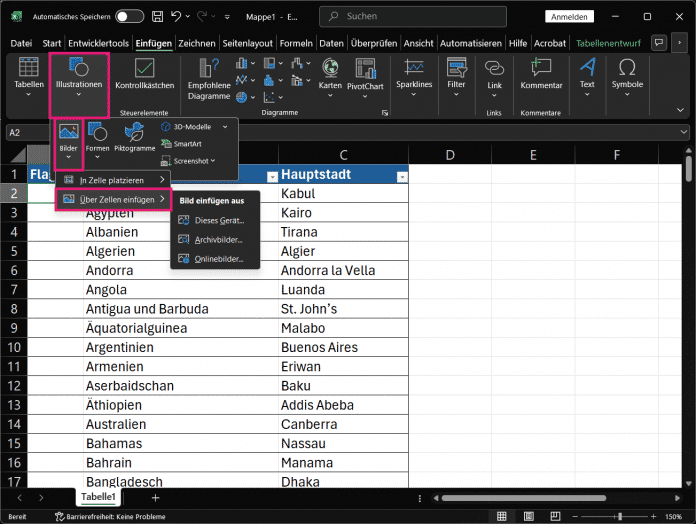Toggle the Automatisches Speichern switch
The width and height of the screenshot is (696, 524).
tap(129, 17)
